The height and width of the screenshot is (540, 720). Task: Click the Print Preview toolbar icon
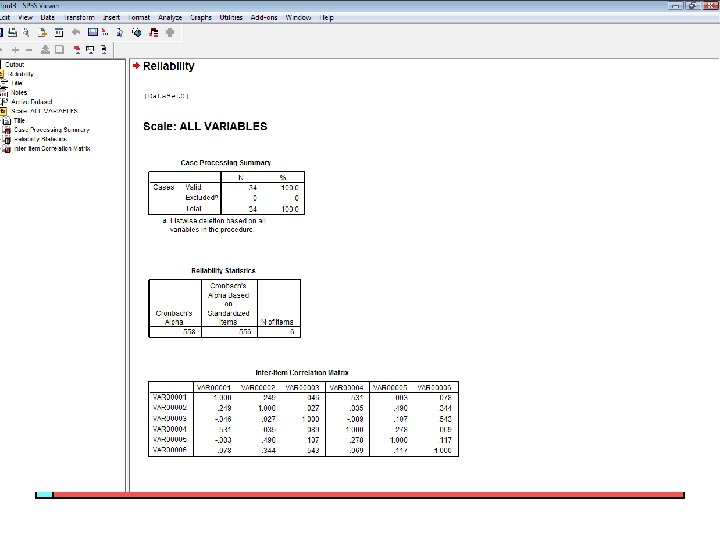tap(27, 32)
